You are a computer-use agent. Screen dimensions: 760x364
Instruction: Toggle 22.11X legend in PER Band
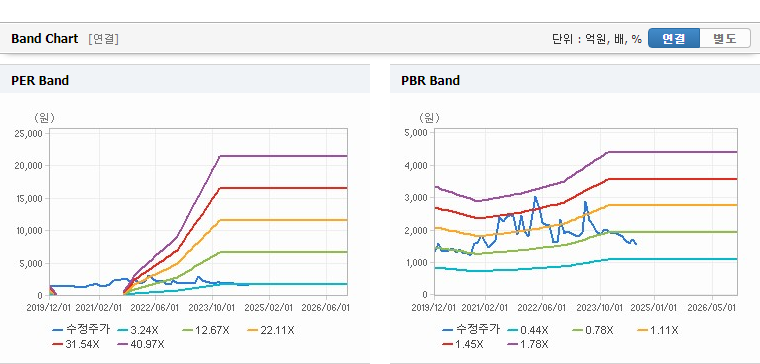click(x=270, y=330)
